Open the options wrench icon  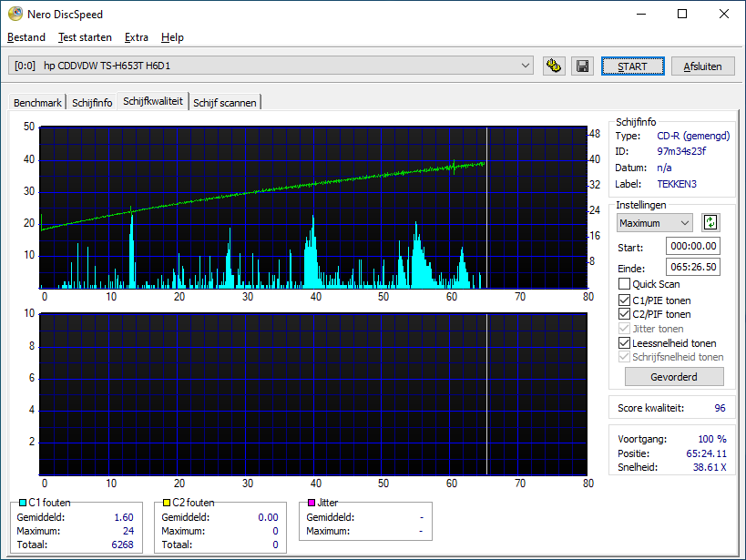554,66
